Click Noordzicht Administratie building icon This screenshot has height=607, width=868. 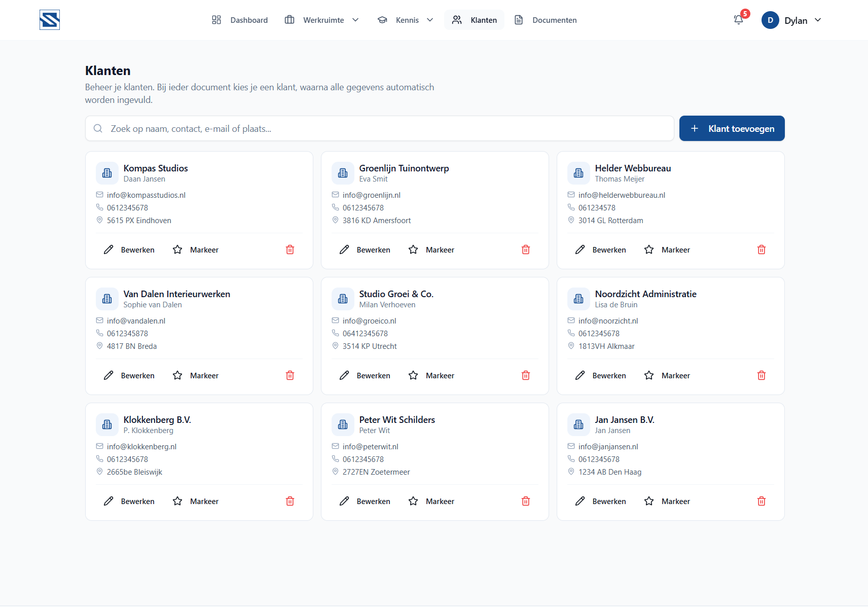[578, 299]
